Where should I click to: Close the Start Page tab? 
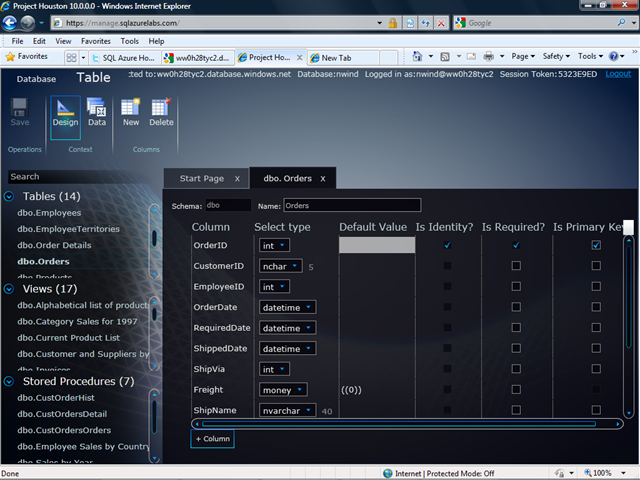[x=237, y=179]
